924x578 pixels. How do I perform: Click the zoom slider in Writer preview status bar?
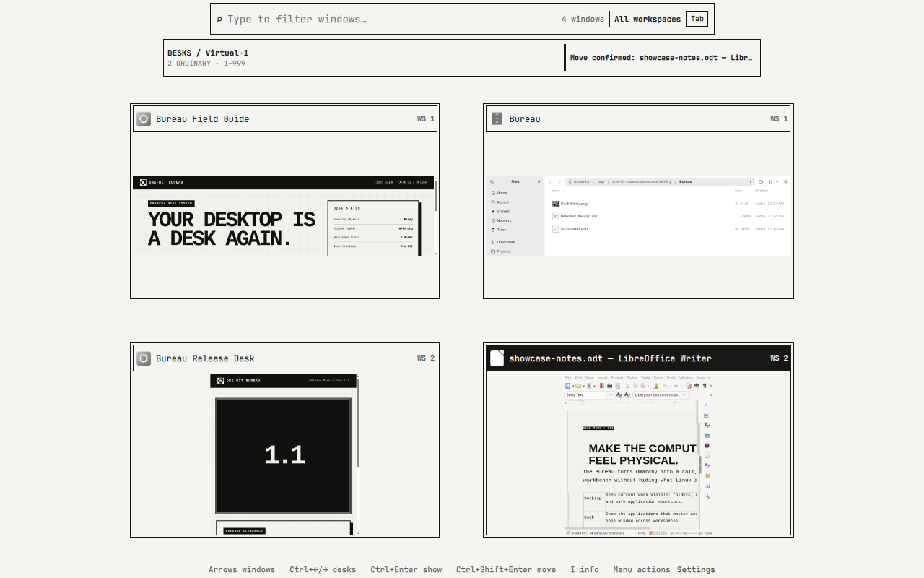point(686,533)
